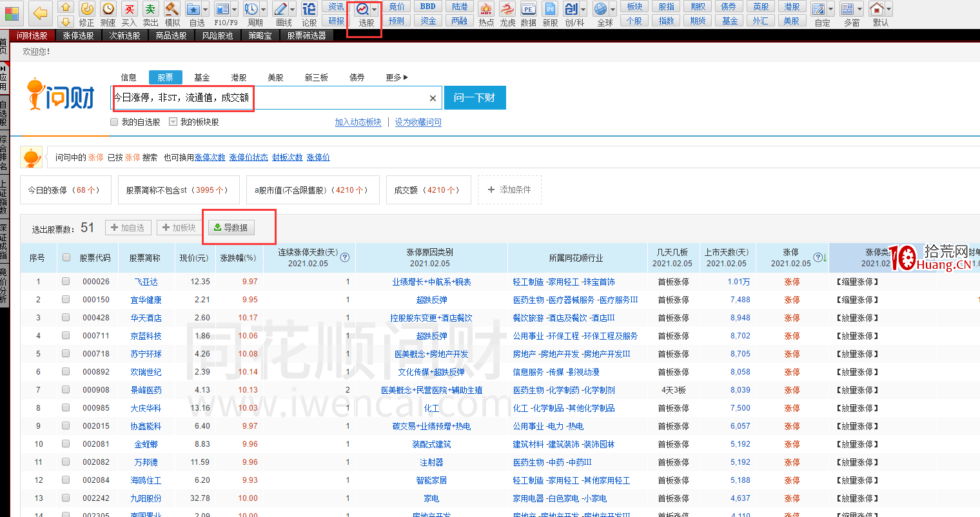Viewport: 980px width, 517px height.
Task: Click the 今日的涨停 condition box
Action: [65, 190]
